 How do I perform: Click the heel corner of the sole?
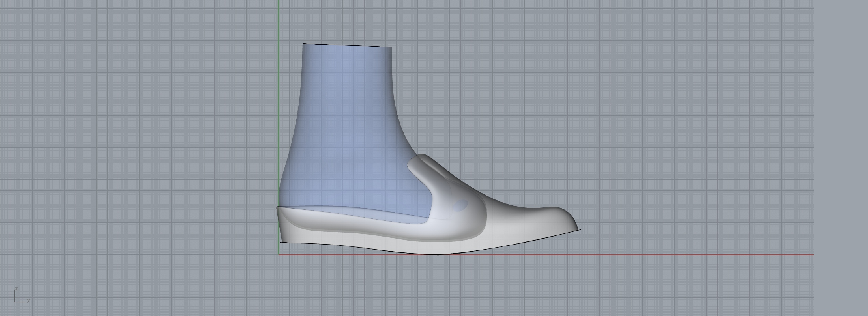[281, 242]
